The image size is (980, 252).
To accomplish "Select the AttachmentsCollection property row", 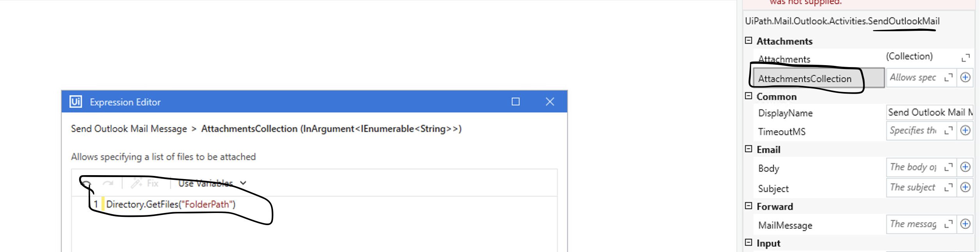I will pos(818,78).
